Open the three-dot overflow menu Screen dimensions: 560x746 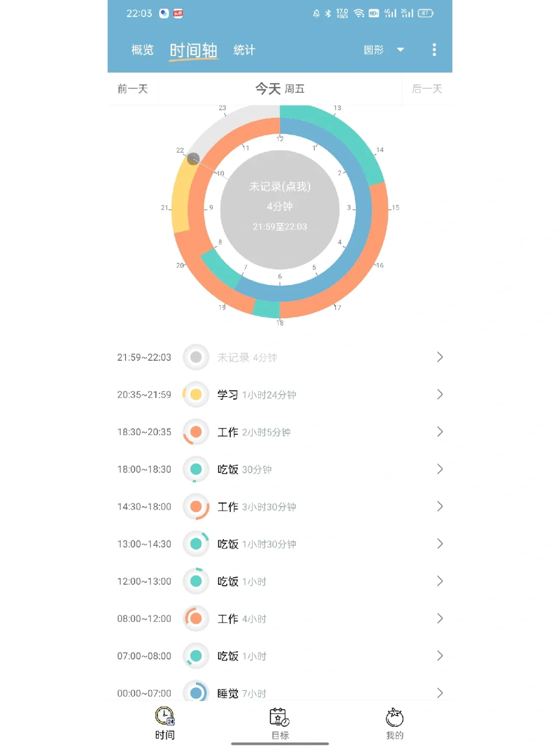click(434, 50)
